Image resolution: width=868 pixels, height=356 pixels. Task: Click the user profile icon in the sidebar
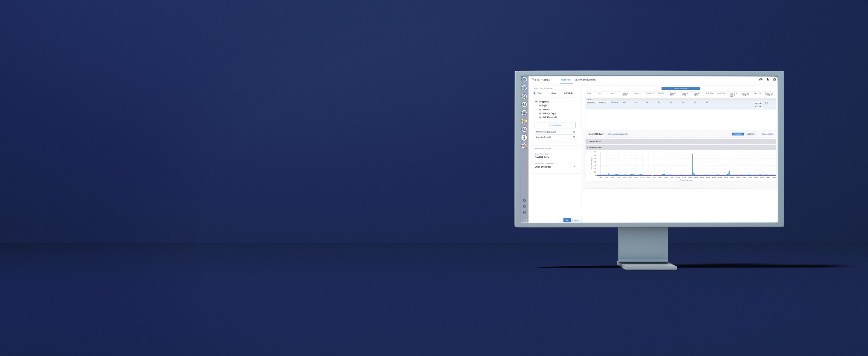[x=524, y=212]
